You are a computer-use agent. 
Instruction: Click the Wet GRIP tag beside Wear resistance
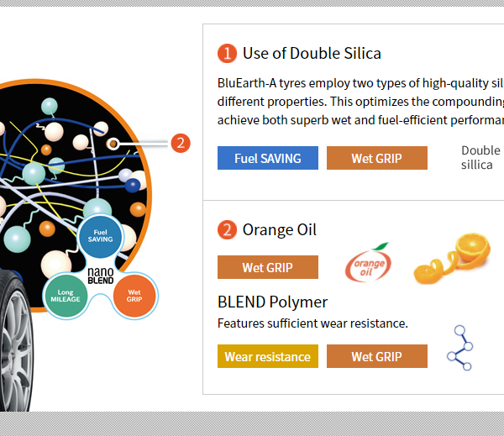tap(377, 356)
